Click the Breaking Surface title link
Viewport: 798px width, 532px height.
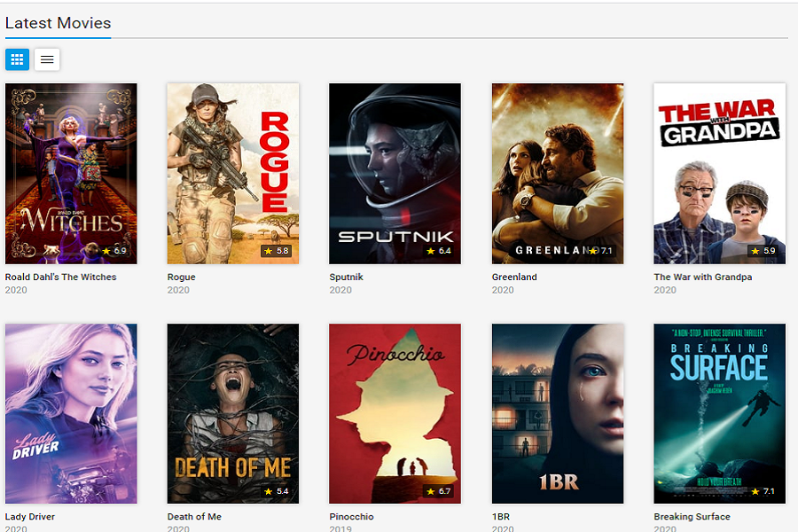click(x=692, y=516)
